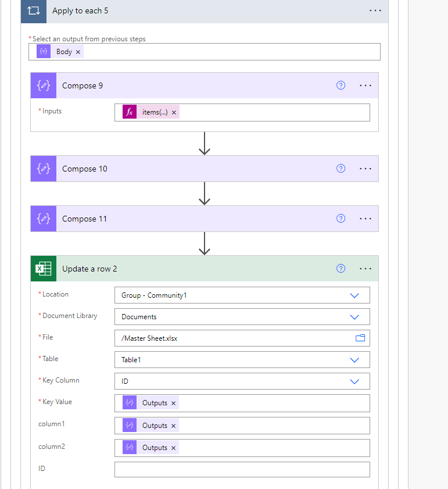
Task: Click the help icon on Compose 11
Action: pos(341,219)
